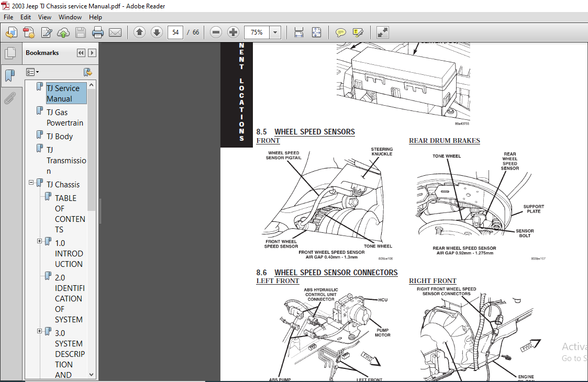Screen dimensions: 588x382
Task: Click the SUPPORT PLATE diagram label
Action: [x=534, y=209]
